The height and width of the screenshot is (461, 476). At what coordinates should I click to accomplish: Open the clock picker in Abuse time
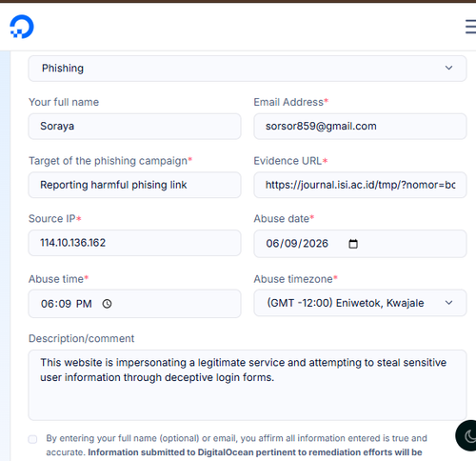107,304
